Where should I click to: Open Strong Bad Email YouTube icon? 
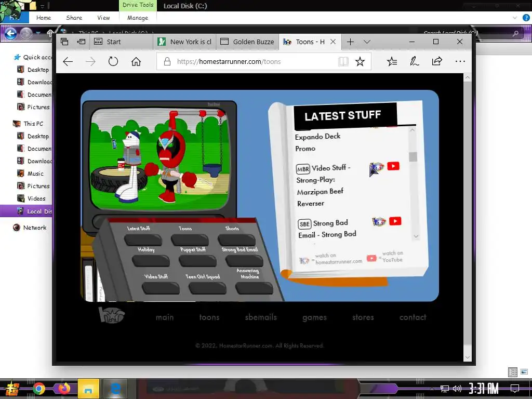395,221
